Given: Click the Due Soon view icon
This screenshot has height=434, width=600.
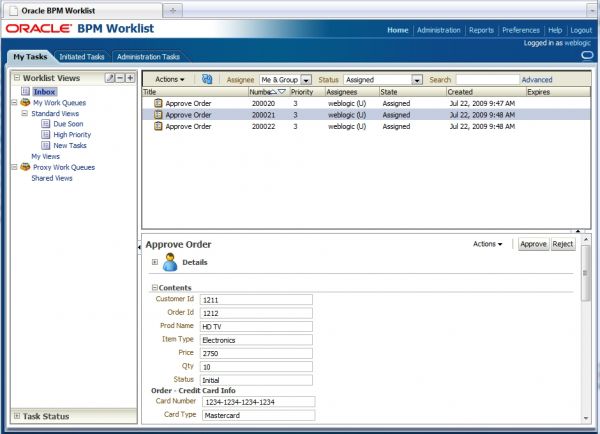Looking at the screenshot, I should pos(46,124).
